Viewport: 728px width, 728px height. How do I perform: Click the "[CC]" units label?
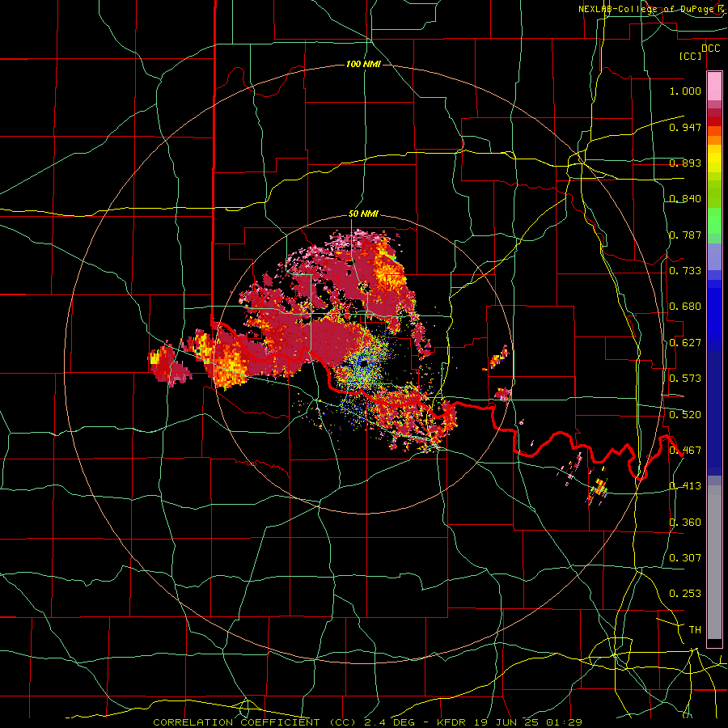point(691,56)
